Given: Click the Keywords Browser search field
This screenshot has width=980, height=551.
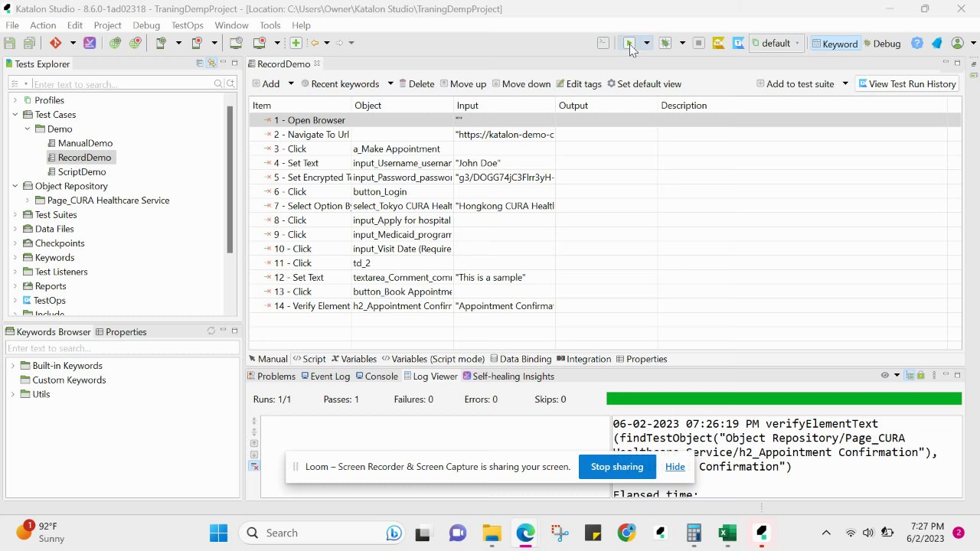Looking at the screenshot, I should 122,349.
